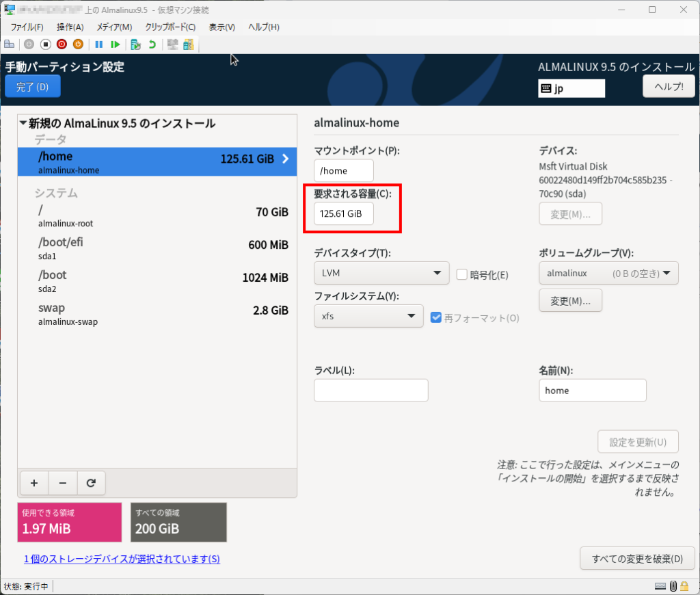Pause the virtual machine

(x=99, y=44)
